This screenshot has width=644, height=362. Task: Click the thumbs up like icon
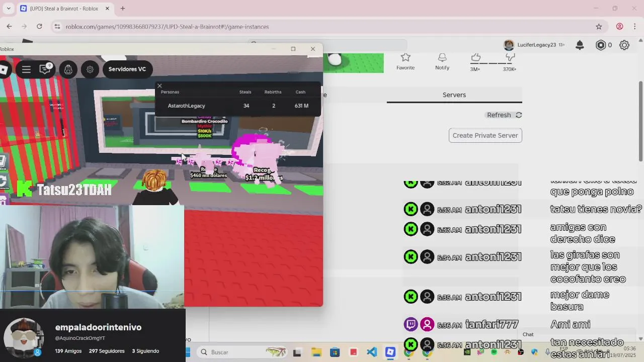click(x=475, y=57)
